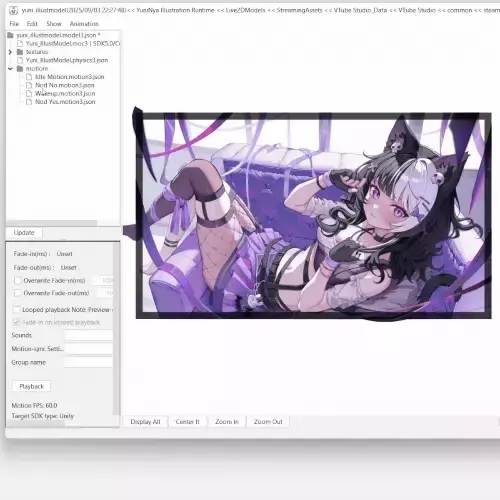Screen dimensions: 500x500
Task: Open the File menu
Action: [14, 24]
